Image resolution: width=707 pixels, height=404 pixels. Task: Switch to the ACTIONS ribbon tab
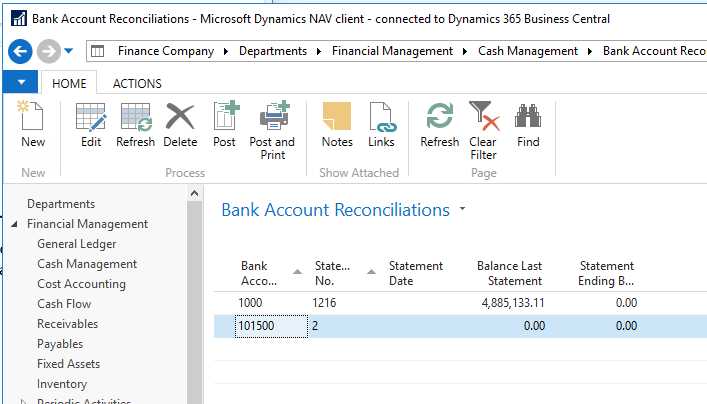click(x=137, y=84)
